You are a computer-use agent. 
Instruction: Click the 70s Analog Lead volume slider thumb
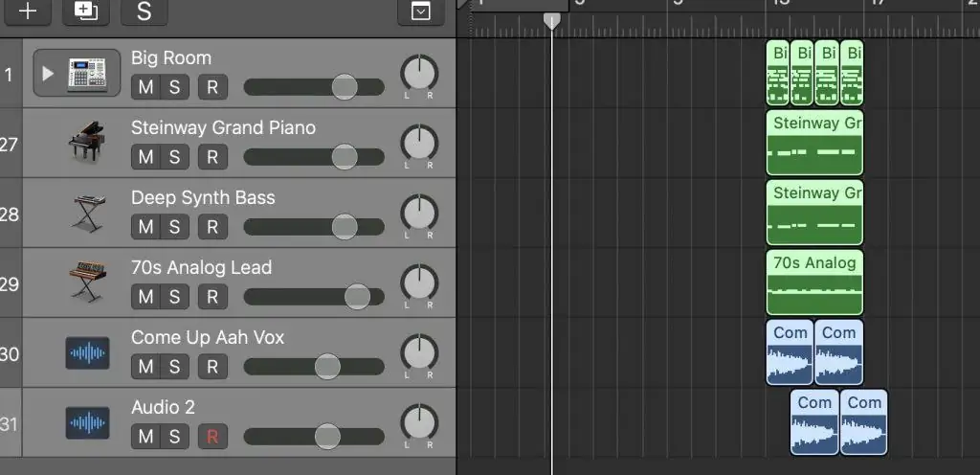[358, 297]
